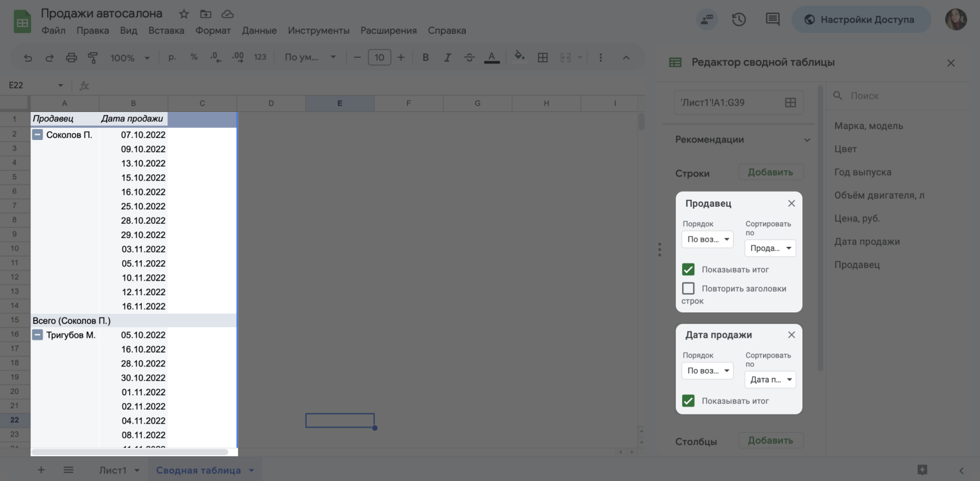The image size is (980, 481).
Task: Click Добавить next to Строки
Action: click(x=770, y=172)
